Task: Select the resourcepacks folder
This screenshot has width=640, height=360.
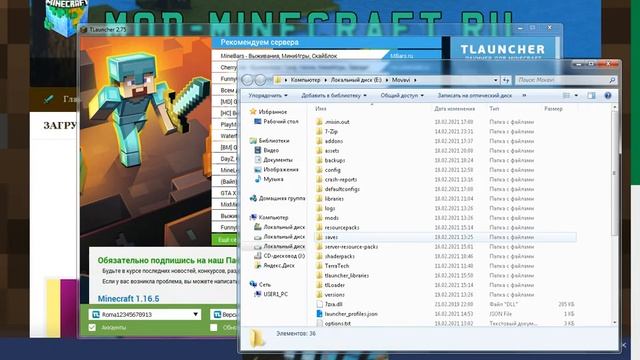Action: [342, 227]
